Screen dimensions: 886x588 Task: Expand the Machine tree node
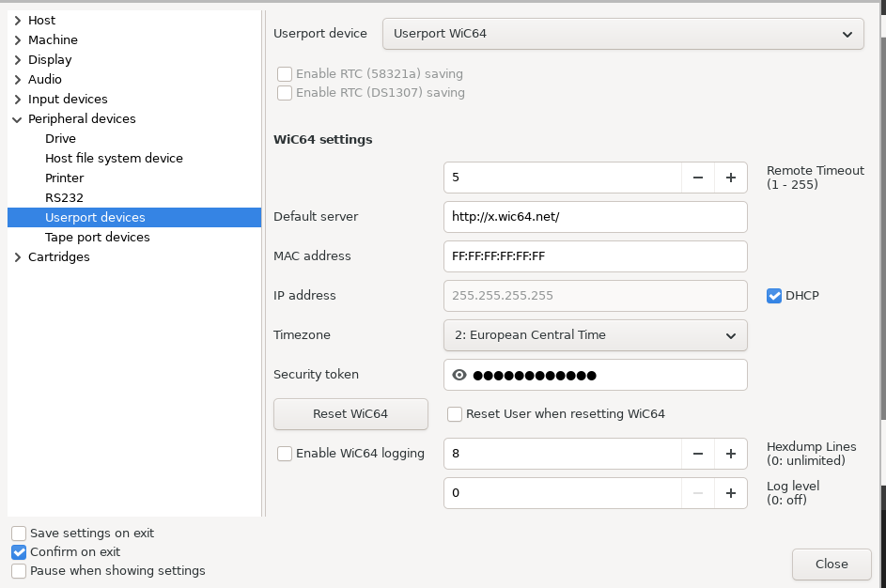[18, 40]
